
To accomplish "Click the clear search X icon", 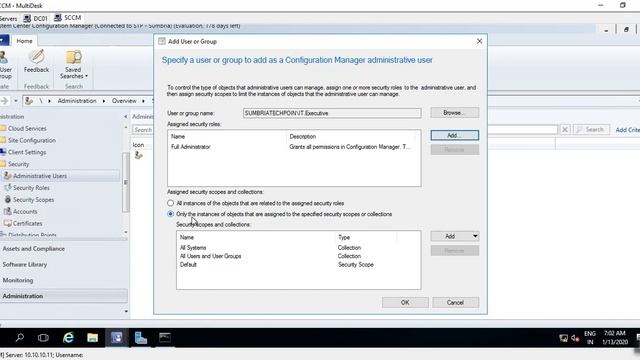I will [564, 129].
